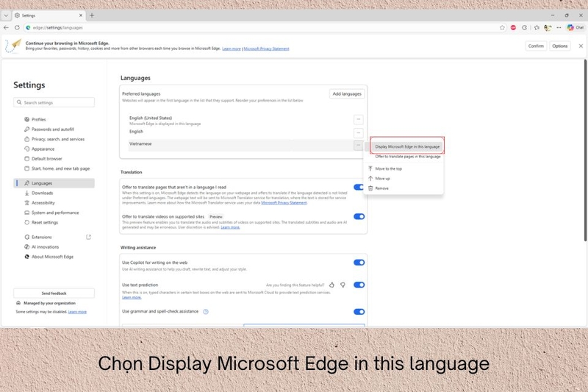588x392 pixels.
Task: Click the Preview badge for video translation
Action: pyautogui.click(x=215, y=216)
